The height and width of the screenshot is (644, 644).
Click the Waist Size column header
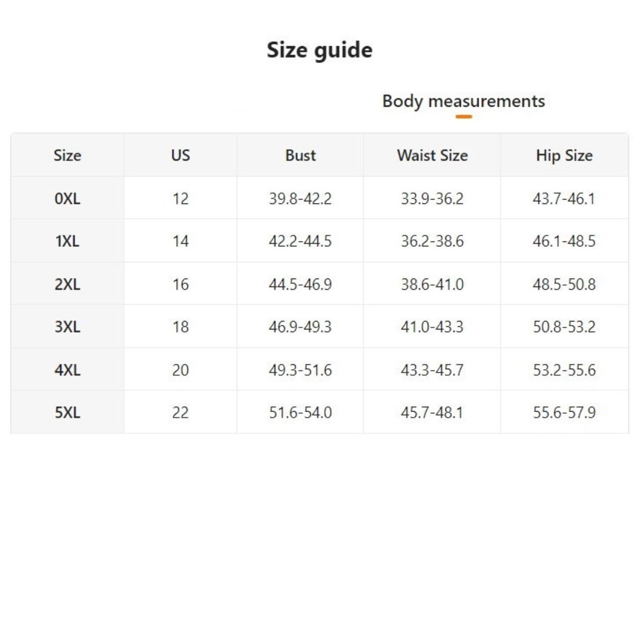[x=432, y=156]
